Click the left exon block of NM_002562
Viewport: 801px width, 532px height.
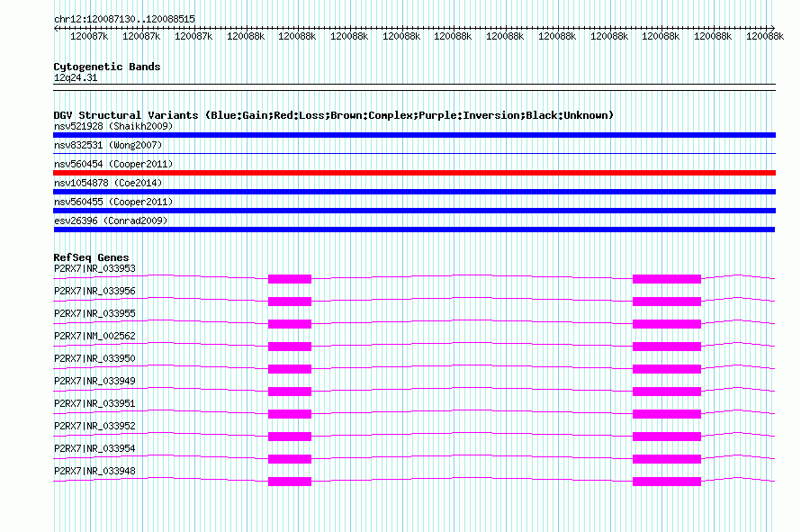tap(290, 347)
